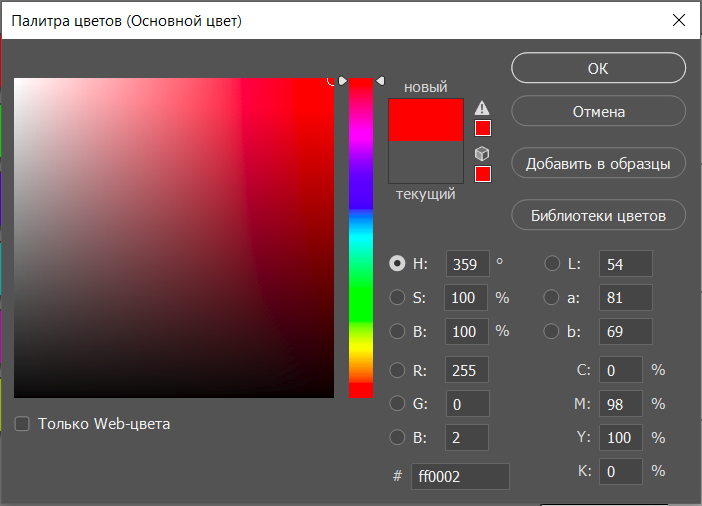Select the L lightness radio button
Viewport: 702px width, 506px height.
[x=552, y=264]
